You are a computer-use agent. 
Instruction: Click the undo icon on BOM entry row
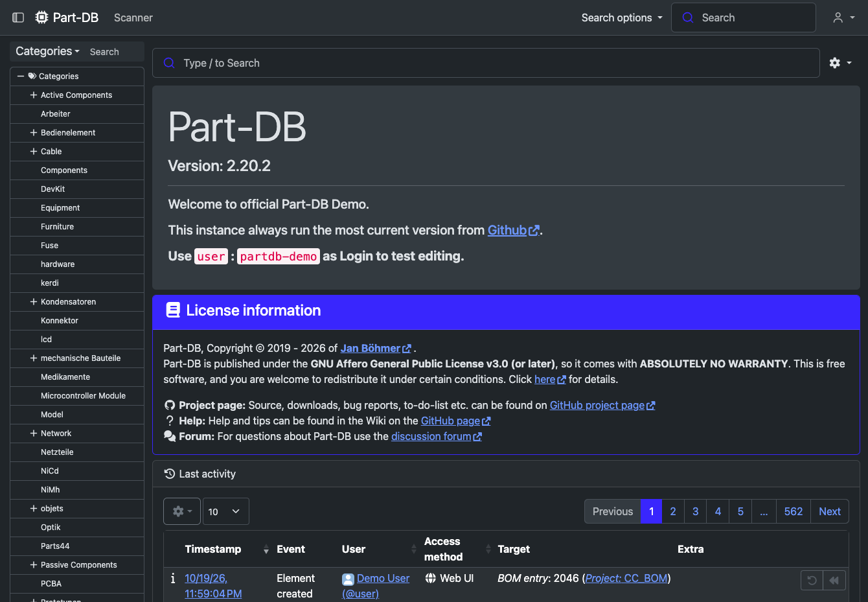[812, 580]
